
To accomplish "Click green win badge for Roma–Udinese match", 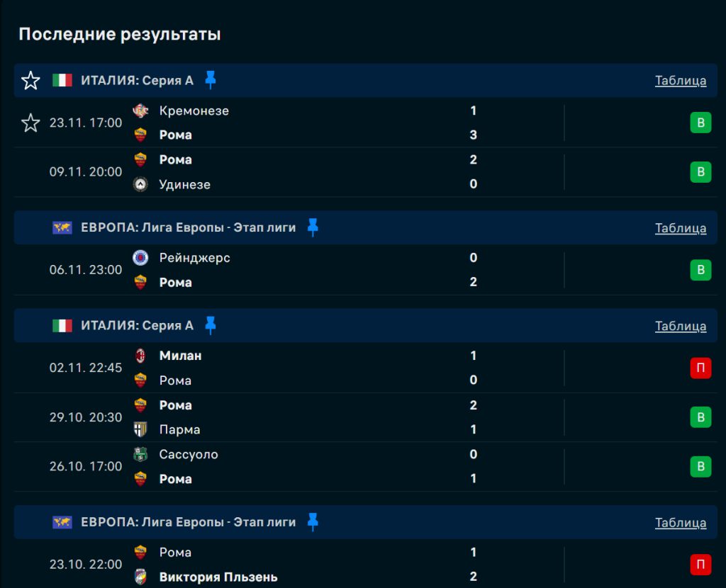I will [x=700, y=172].
